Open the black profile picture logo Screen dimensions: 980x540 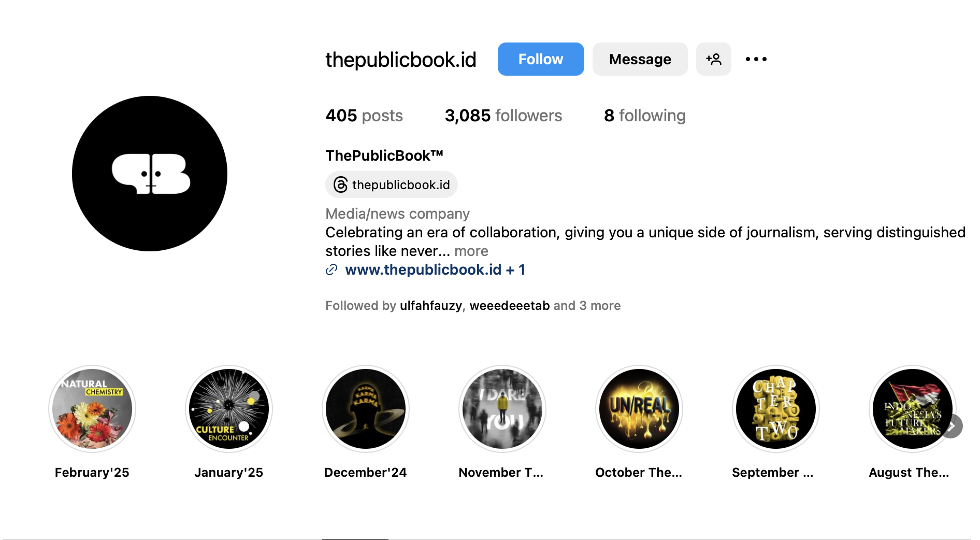point(150,174)
